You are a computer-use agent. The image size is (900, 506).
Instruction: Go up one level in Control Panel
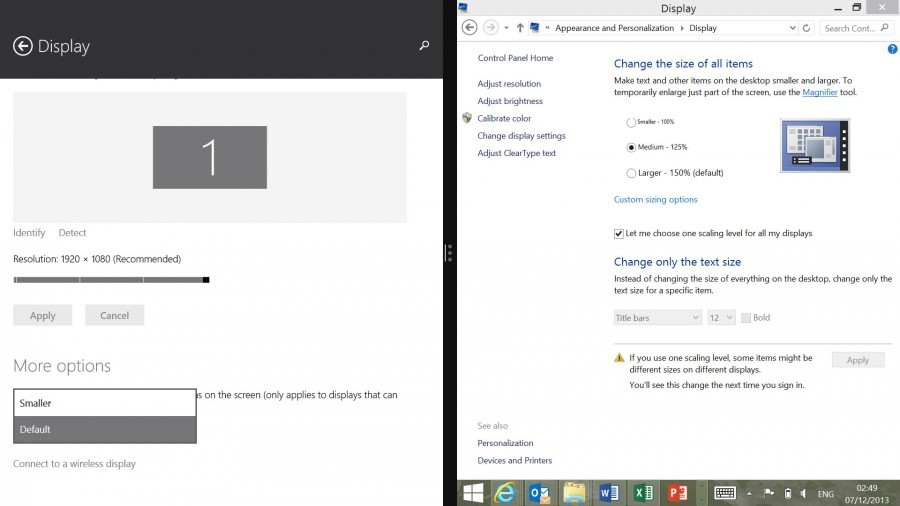[x=520, y=28]
